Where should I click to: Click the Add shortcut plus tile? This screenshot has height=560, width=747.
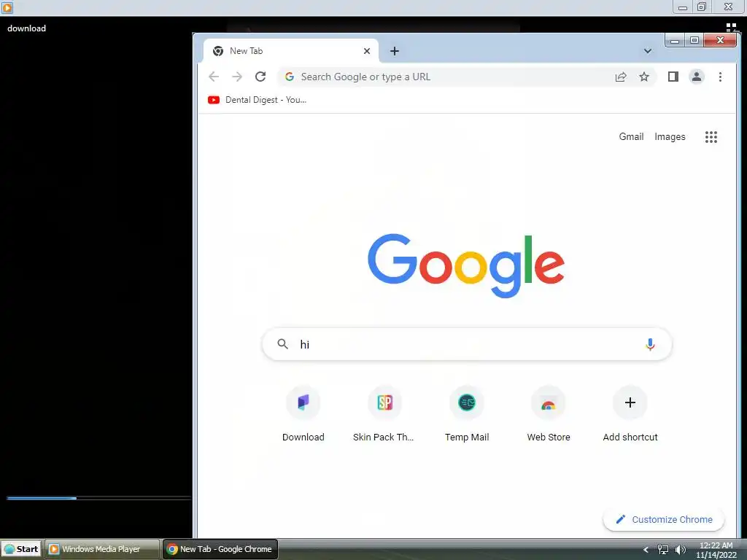630,414
